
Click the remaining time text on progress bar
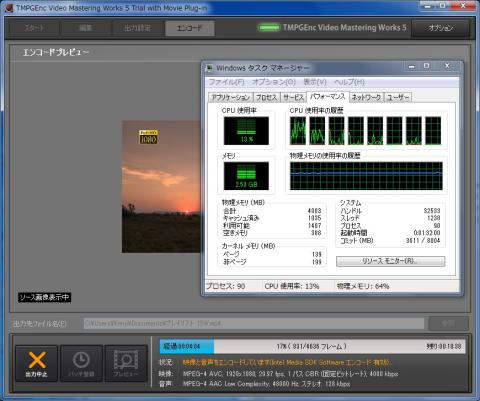444,346
